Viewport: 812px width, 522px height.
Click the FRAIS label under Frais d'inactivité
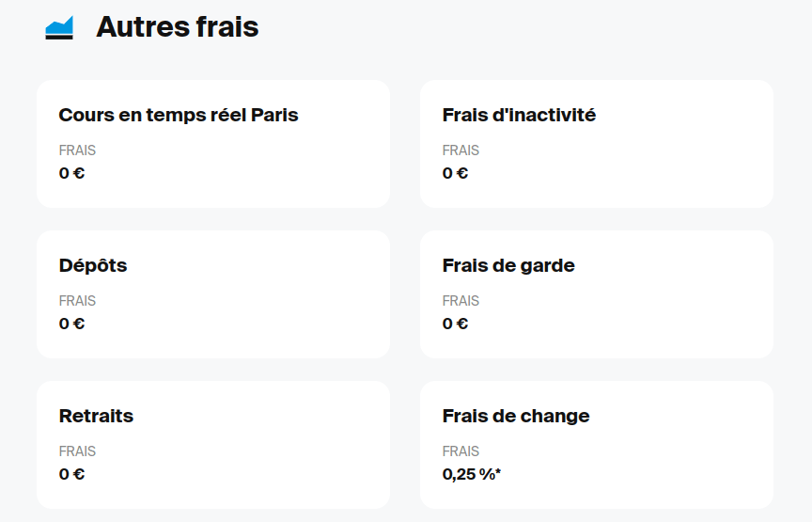pyautogui.click(x=461, y=150)
